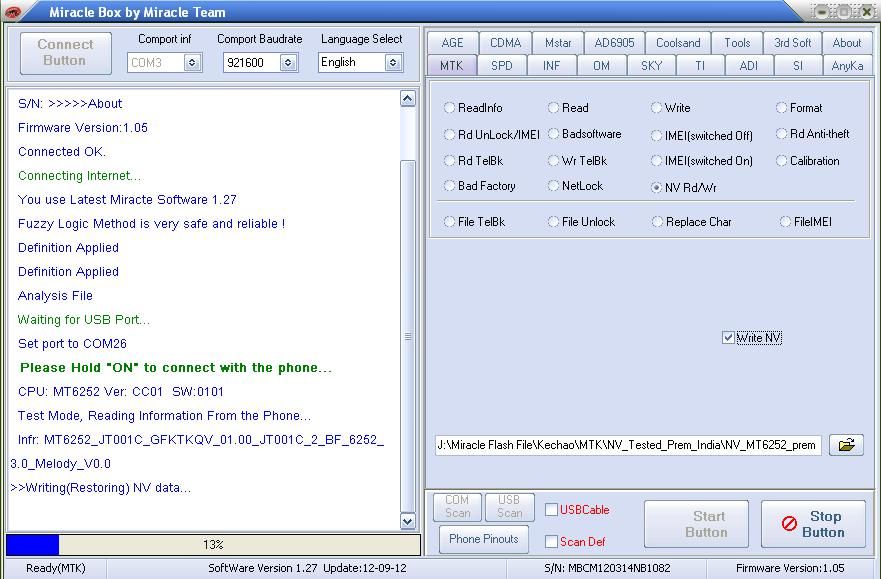Switch to the AGE tab
881x579 pixels.
point(452,43)
